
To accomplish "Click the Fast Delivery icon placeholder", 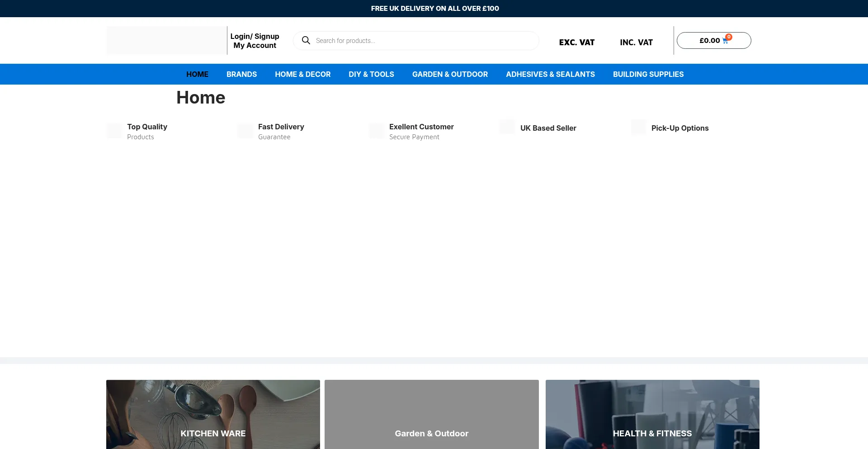I will (245, 131).
